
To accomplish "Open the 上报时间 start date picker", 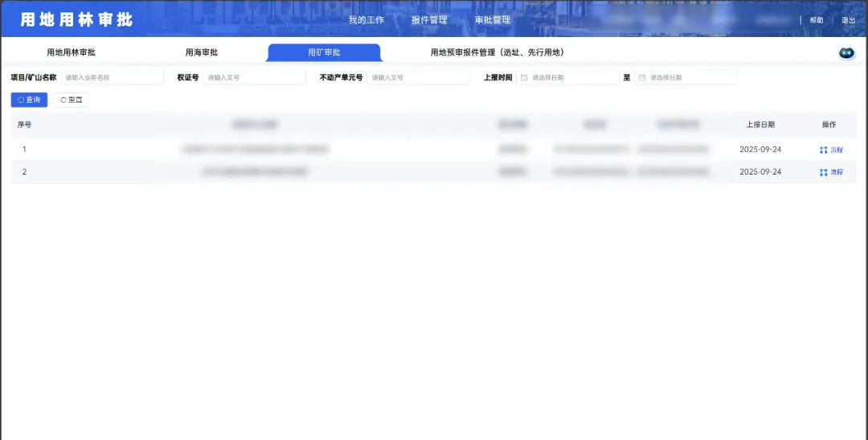I will tap(567, 77).
